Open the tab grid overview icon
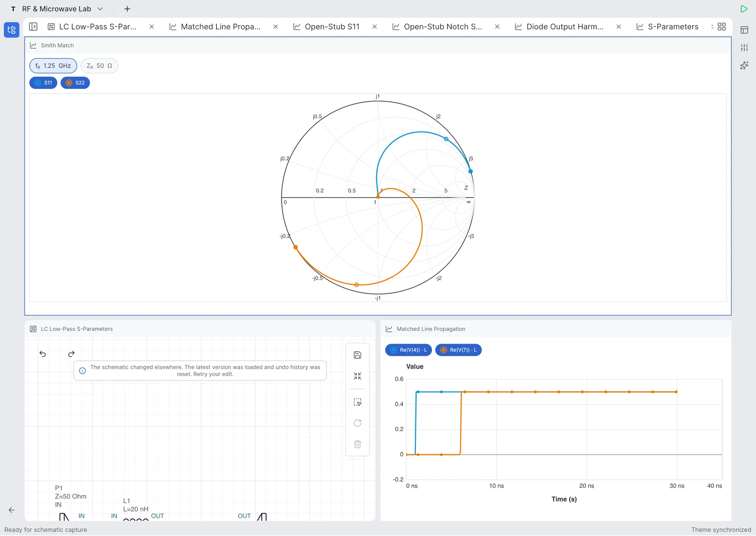756x536 pixels. pyautogui.click(x=722, y=27)
